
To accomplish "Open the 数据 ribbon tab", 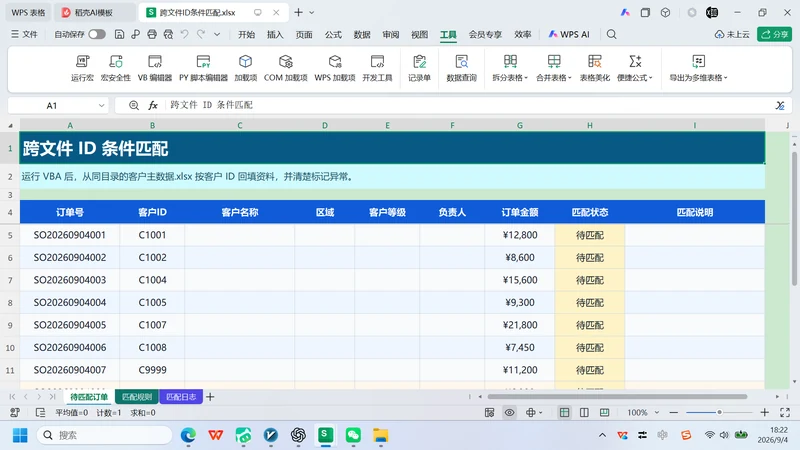I will (x=362, y=34).
